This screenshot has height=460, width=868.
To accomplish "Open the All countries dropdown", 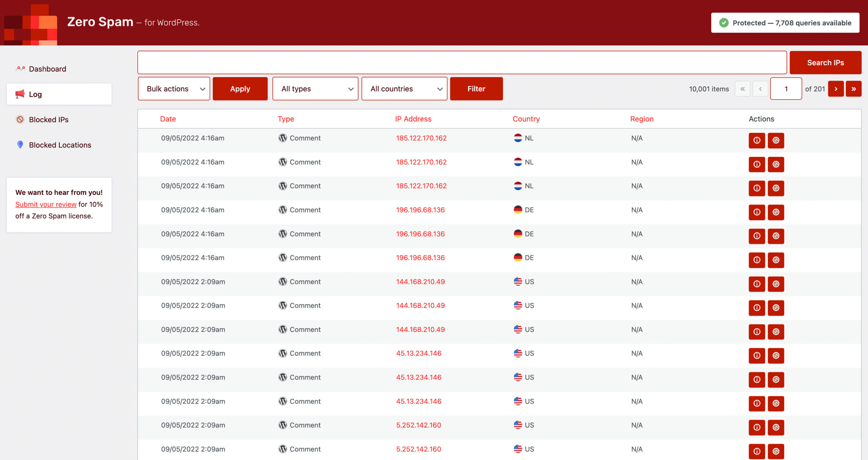I will point(404,89).
